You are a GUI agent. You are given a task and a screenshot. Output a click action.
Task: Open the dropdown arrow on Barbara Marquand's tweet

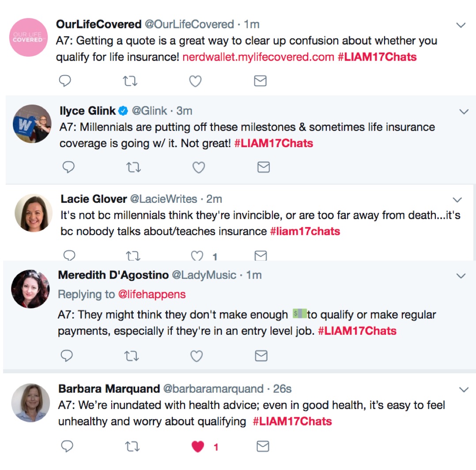tap(463, 390)
